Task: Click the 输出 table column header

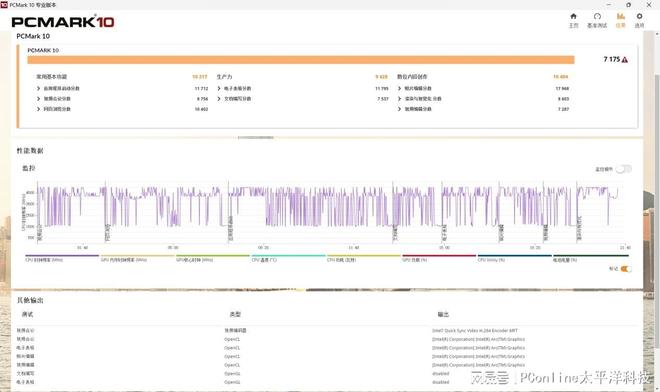Action: click(443, 314)
